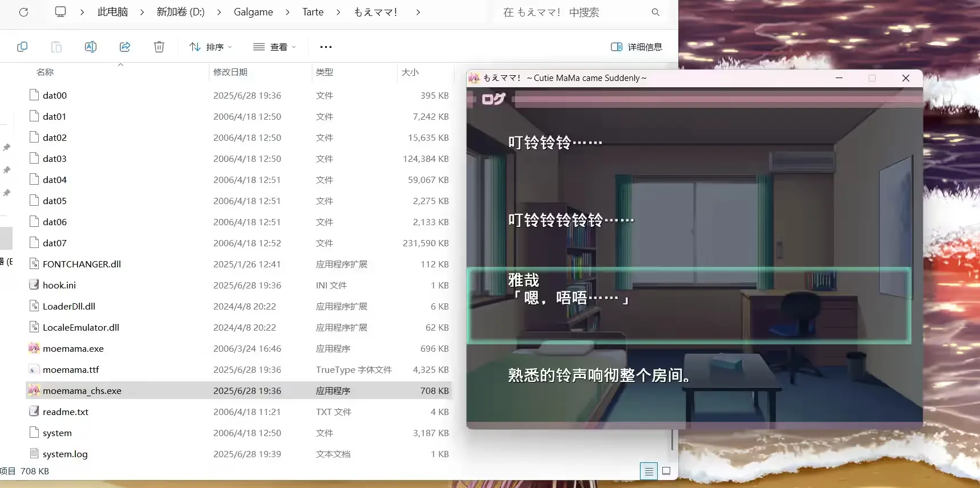Click the 新加卷 (D:) breadcrumb
The height and width of the screenshot is (488, 980).
(x=180, y=12)
